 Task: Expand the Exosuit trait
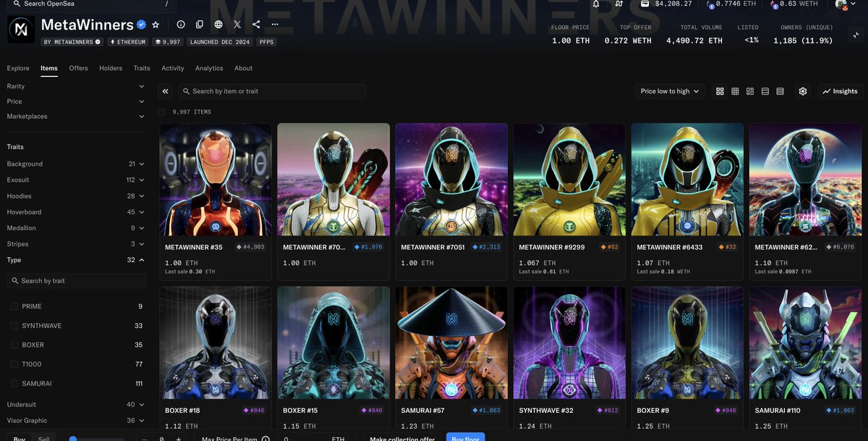(76, 180)
